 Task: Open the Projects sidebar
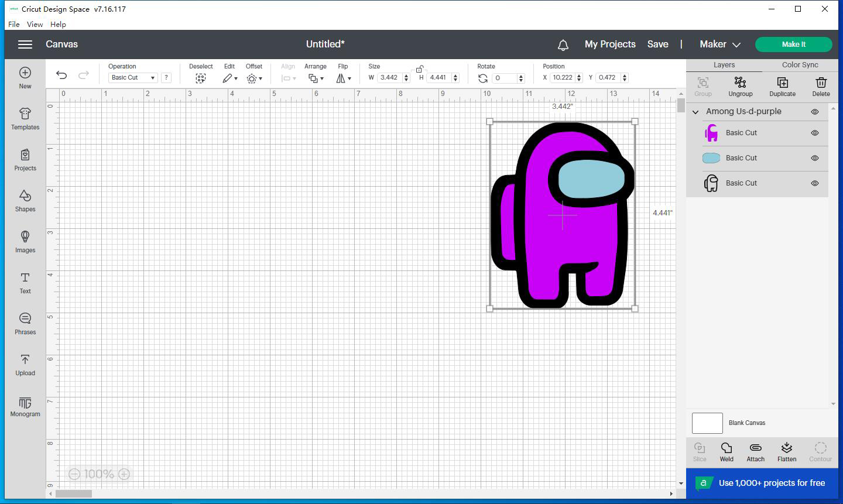(25, 160)
